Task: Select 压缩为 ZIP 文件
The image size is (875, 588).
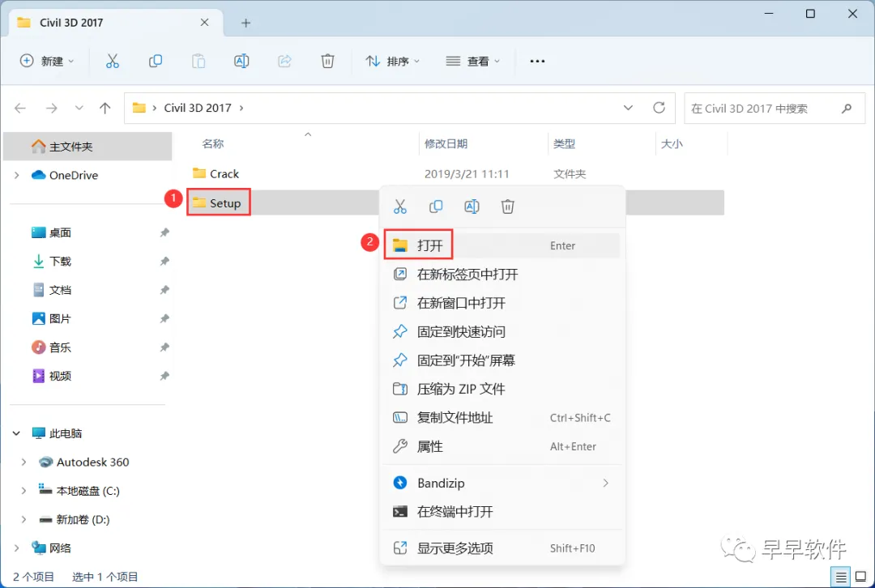Action: click(x=502, y=389)
